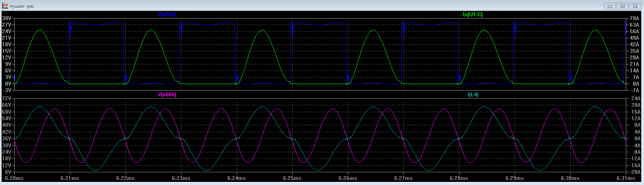The width and height of the screenshot is (644, 185).
Task: Click the 60V lower pane axis label
Action: tap(7, 112)
